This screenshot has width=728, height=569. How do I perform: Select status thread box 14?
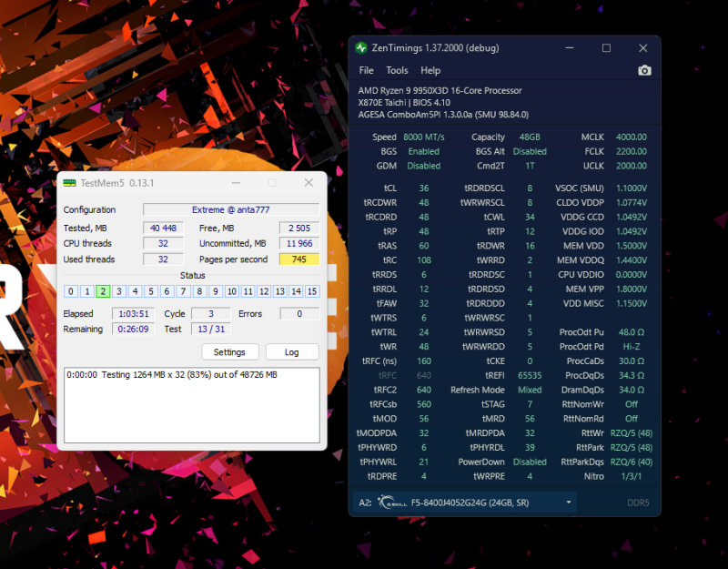(x=296, y=291)
